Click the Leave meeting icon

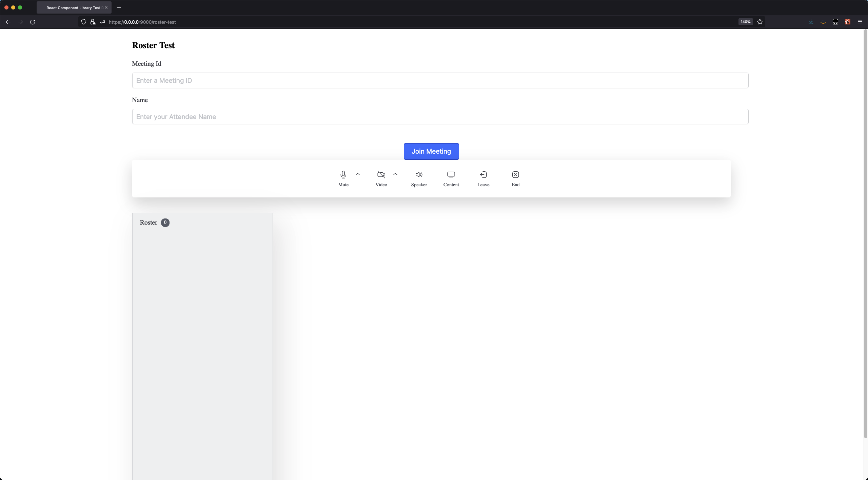pos(483,175)
